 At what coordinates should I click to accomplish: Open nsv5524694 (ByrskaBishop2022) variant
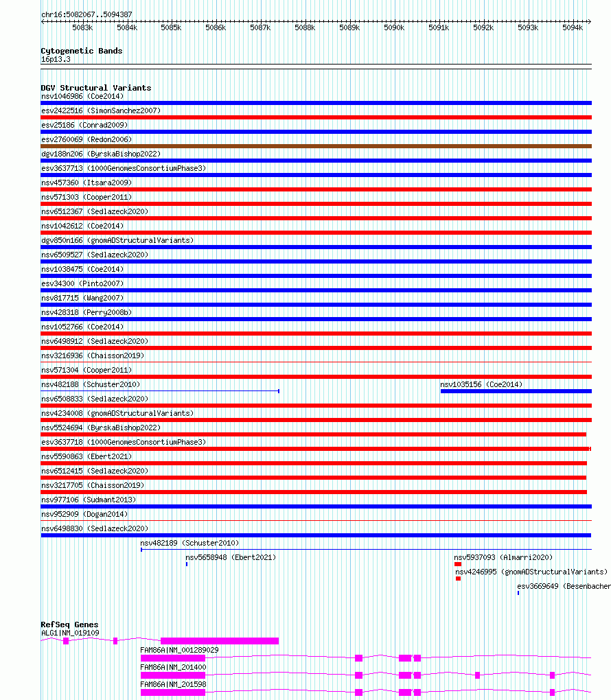tap(101, 428)
